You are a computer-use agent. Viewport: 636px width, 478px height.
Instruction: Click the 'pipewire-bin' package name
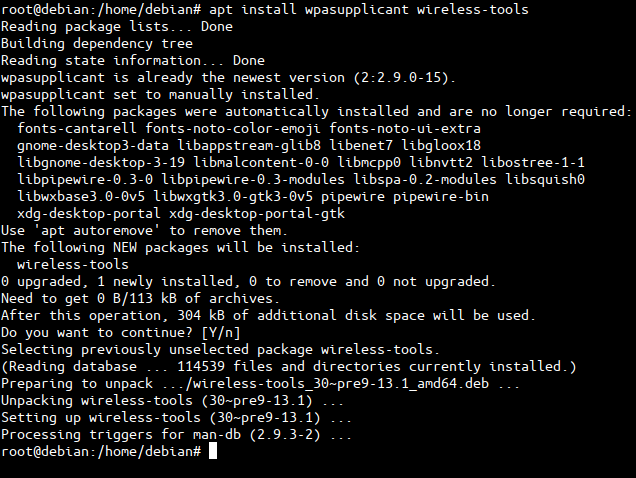click(439, 197)
